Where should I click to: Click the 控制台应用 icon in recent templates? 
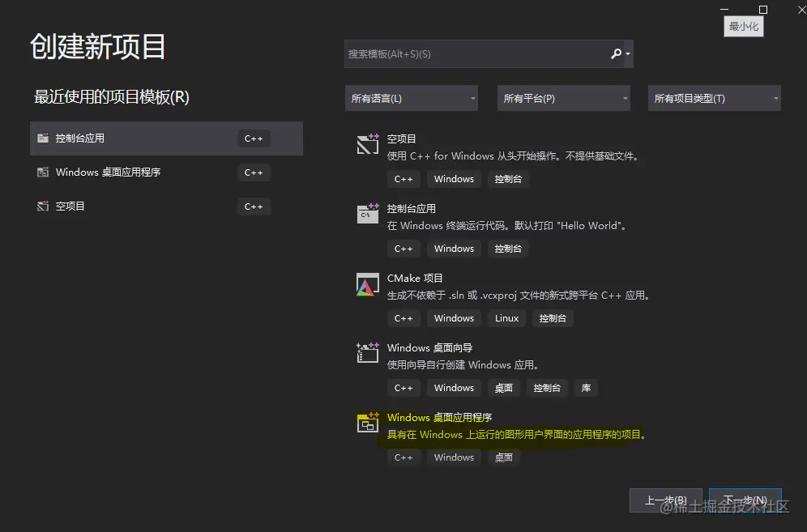tap(43, 138)
